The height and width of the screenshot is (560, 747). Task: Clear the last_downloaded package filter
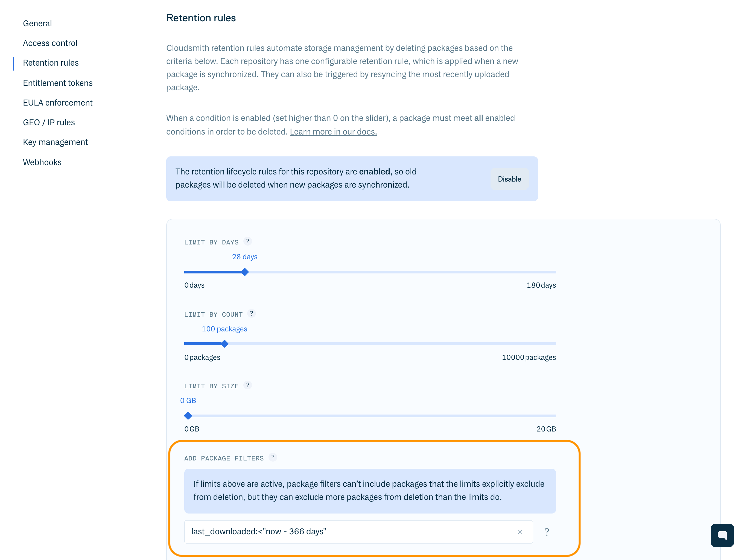pyautogui.click(x=520, y=531)
